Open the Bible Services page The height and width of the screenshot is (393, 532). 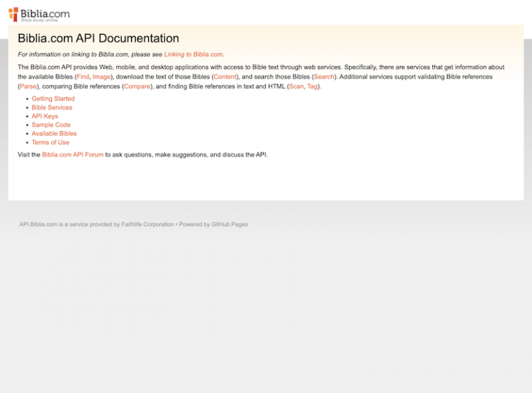(x=52, y=107)
